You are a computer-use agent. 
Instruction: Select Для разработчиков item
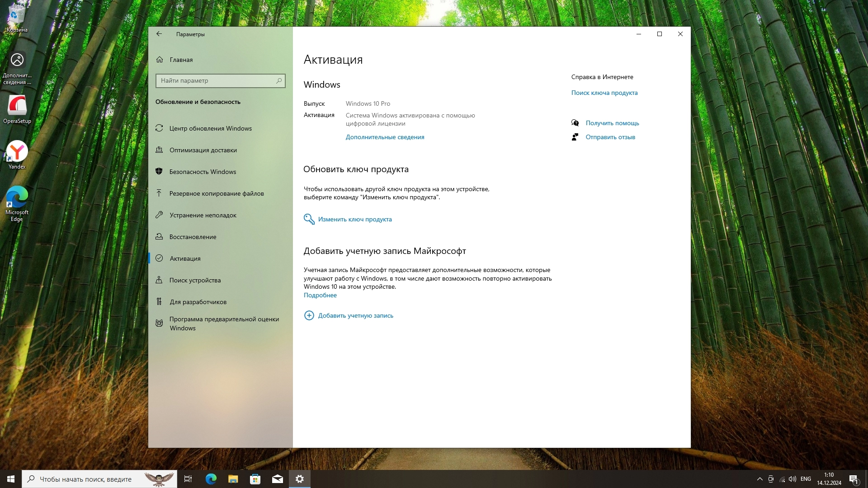tap(198, 302)
